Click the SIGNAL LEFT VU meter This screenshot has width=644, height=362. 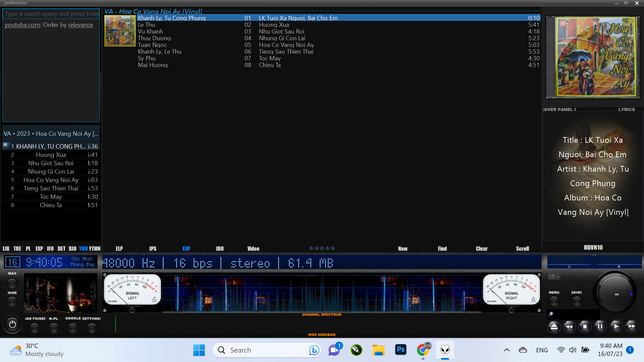pyautogui.click(x=132, y=289)
